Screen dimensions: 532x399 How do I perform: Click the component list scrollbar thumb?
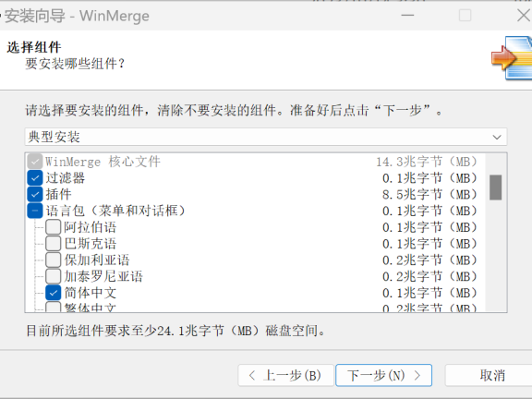(495, 187)
